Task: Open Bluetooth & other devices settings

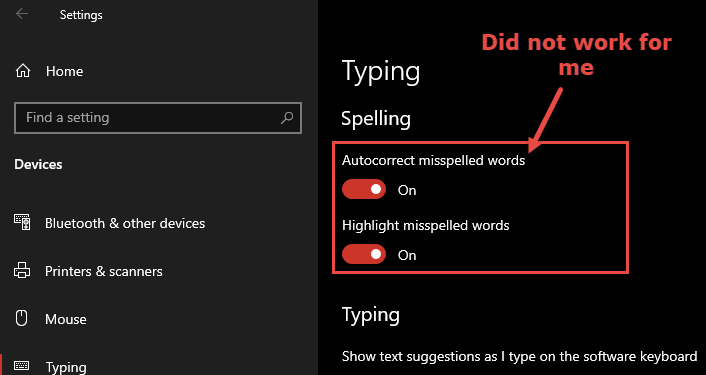Action: (125, 223)
